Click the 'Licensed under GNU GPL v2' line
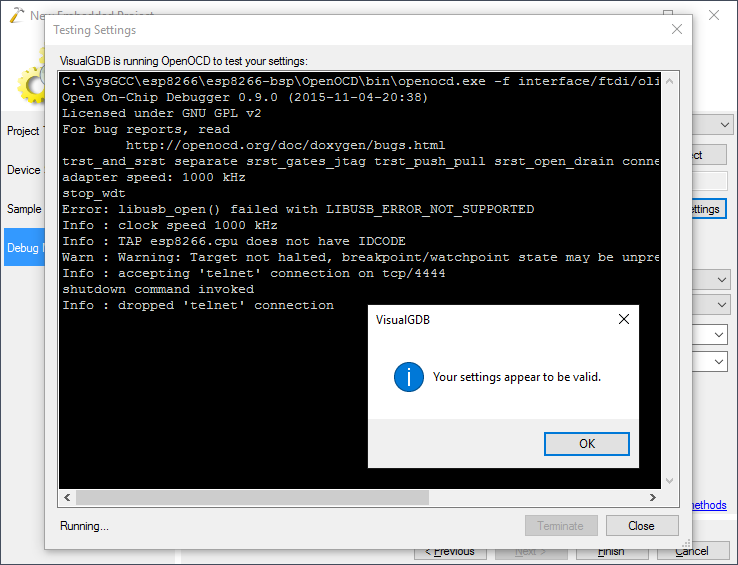 coord(161,113)
